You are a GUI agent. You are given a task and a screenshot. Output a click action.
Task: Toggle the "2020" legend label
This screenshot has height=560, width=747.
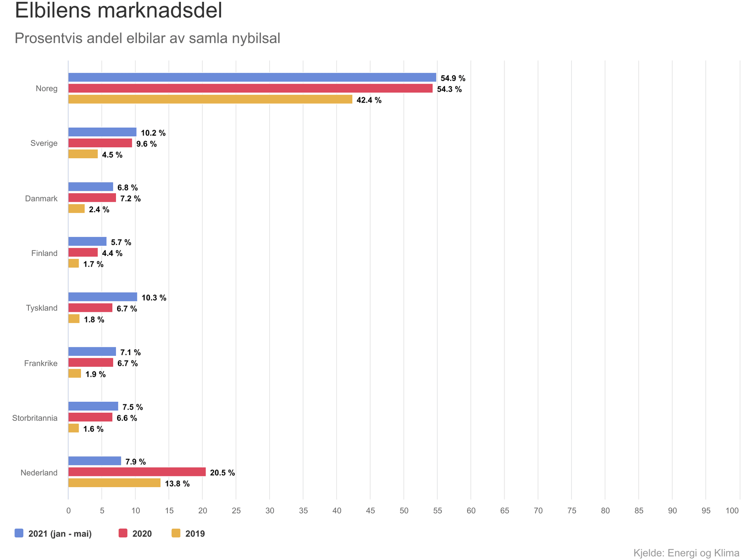point(142,534)
